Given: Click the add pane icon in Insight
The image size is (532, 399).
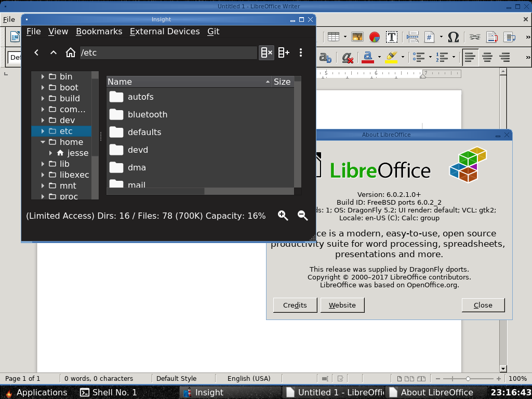Looking at the screenshot, I should [x=284, y=52].
